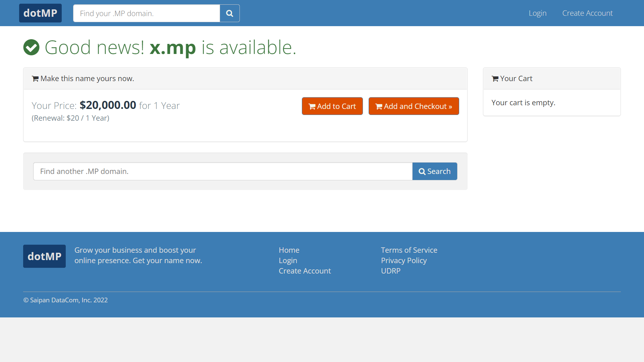Focus the 'Find your .MP domain' field

(x=147, y=13)
